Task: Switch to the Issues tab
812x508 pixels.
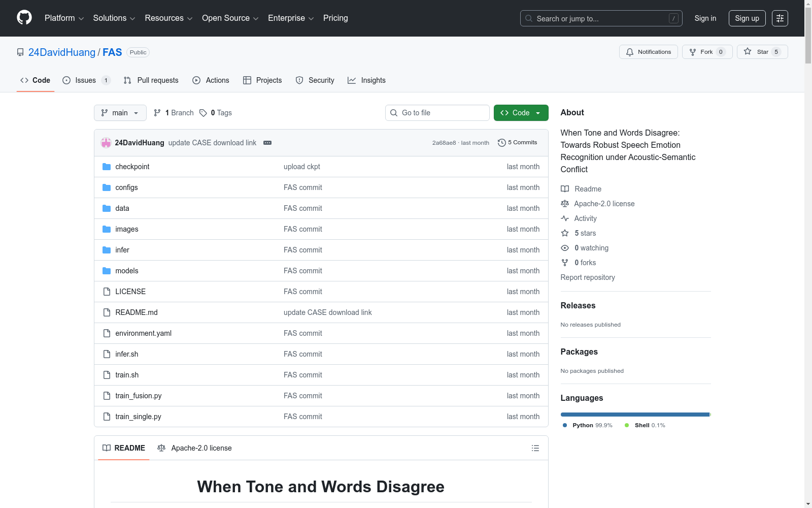Action: pos(86,80)
